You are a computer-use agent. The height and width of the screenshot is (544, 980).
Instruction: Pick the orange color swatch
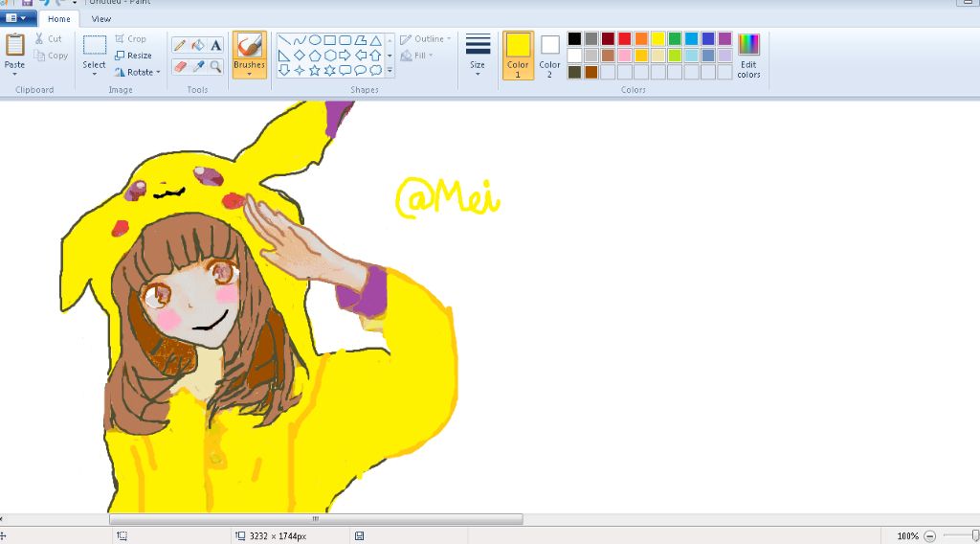click(x=641, y=38)
